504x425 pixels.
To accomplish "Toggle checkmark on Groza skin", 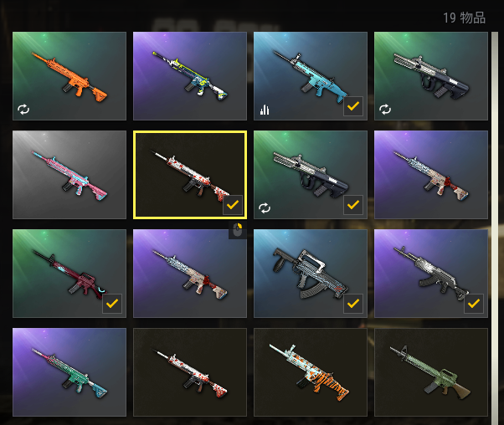I will (x=353, y=303).
